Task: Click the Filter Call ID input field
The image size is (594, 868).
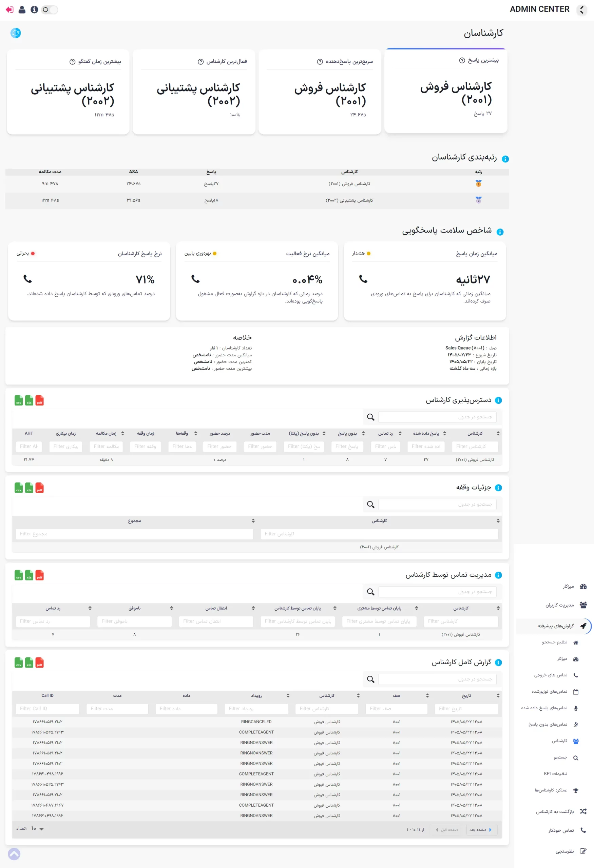Action: 47,709
